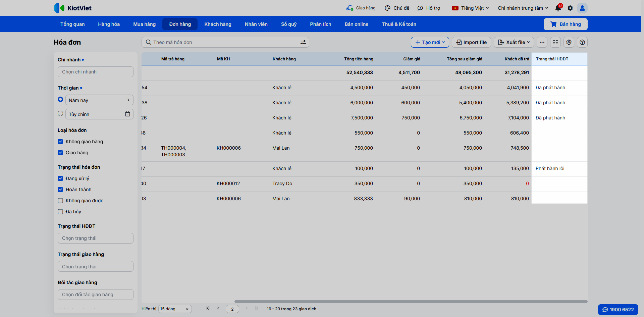Click the horizontal table scrollbar
Screen dimensions: 644x317
pyautogui.click(x=411, y=302)
